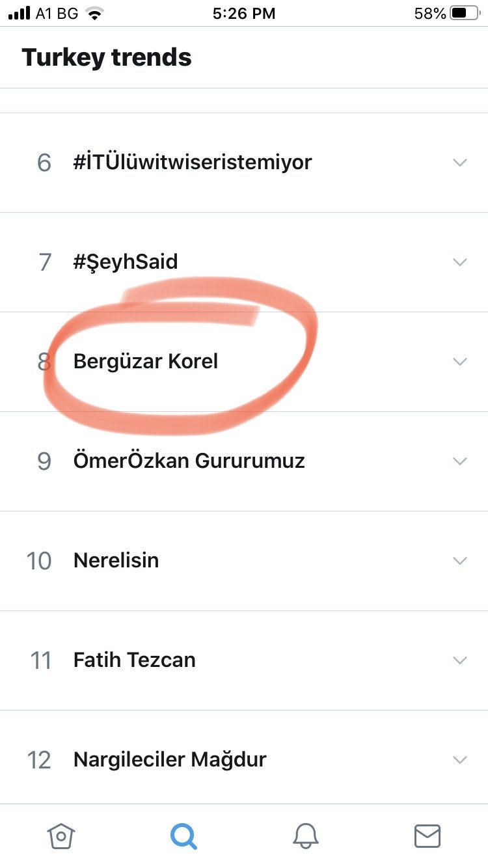View the ÖmerÖzkan Gururumuz trend

(x=189, y=461)
